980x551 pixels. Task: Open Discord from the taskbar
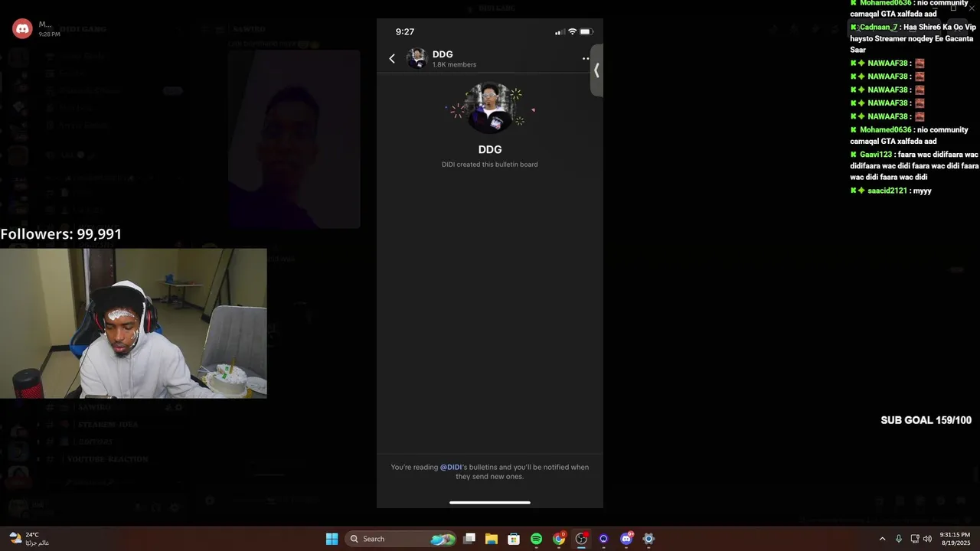click(x=626, y=539)
